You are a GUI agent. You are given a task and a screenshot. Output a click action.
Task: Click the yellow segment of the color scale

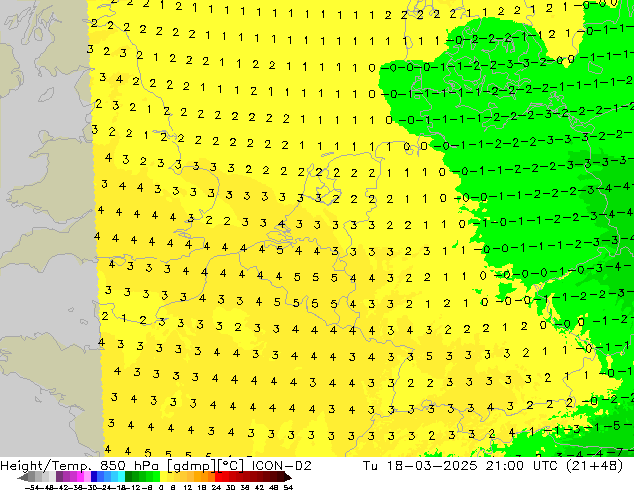[x=163, y=477]
